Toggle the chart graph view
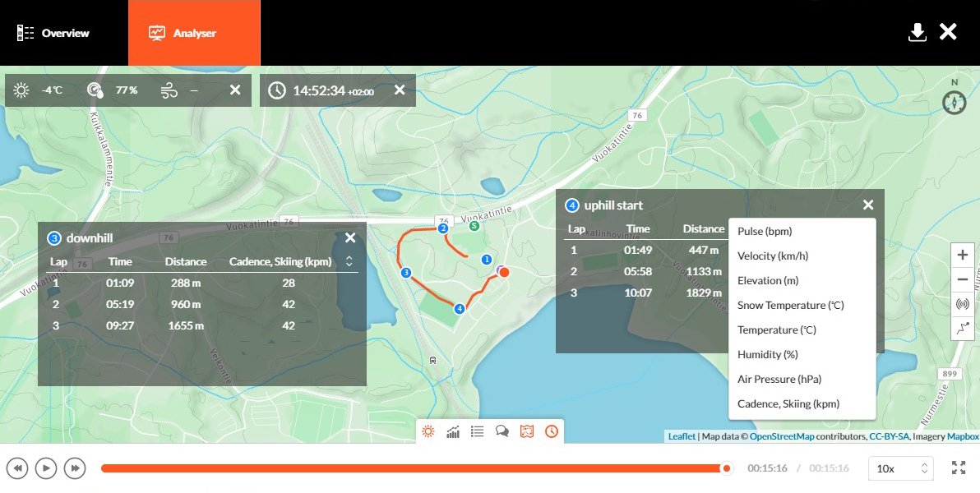This screenshot has width=980, height=493. pyautogui.click(x=453, y=431)
